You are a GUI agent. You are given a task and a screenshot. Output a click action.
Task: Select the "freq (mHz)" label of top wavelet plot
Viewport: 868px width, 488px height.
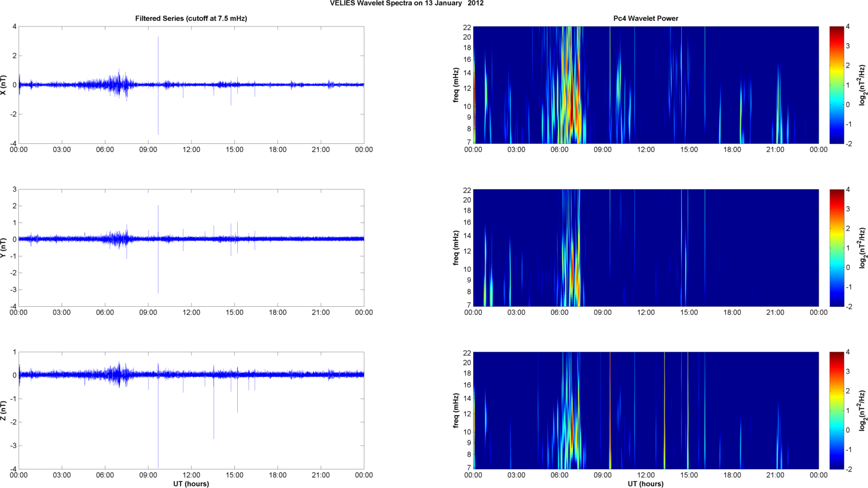456,85
